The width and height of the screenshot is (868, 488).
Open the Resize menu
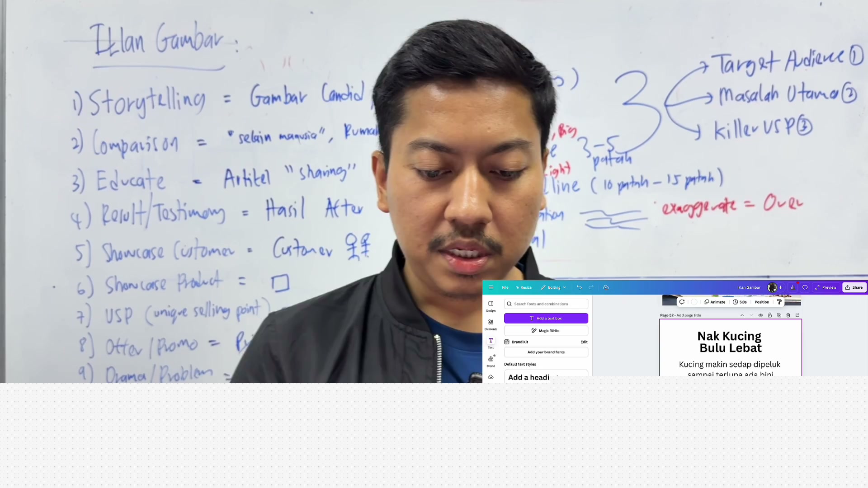click(524, 287)
